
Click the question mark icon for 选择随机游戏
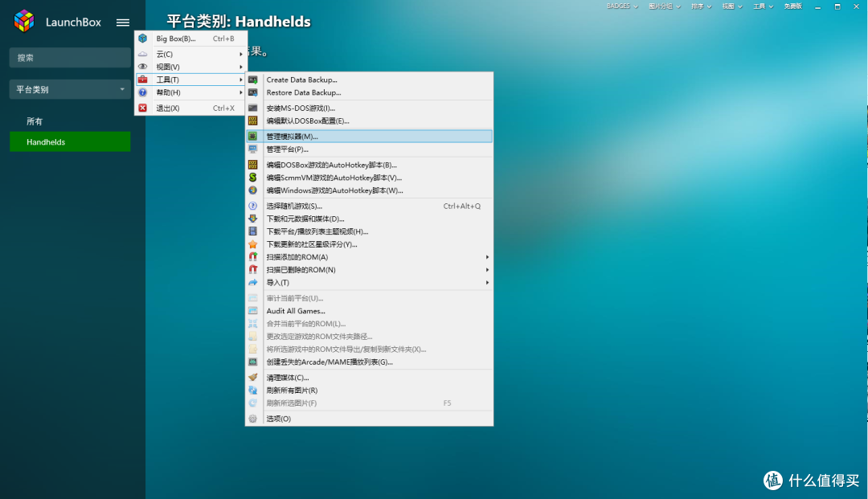coord(253,206)
